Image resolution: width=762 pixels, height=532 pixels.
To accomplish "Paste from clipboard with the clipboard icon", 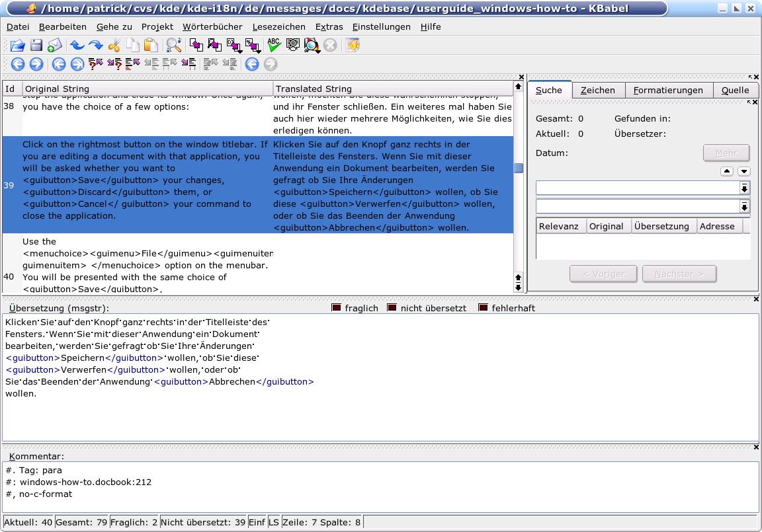I will [151, 46].
